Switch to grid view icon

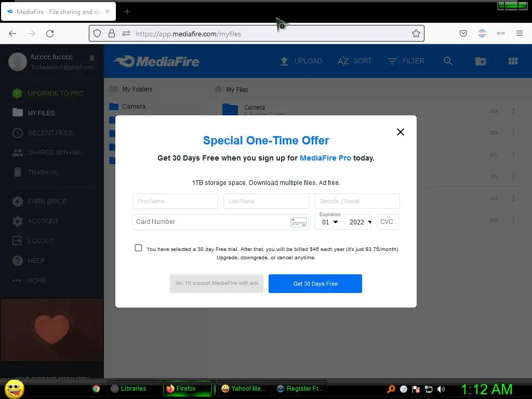click(513, 61)
